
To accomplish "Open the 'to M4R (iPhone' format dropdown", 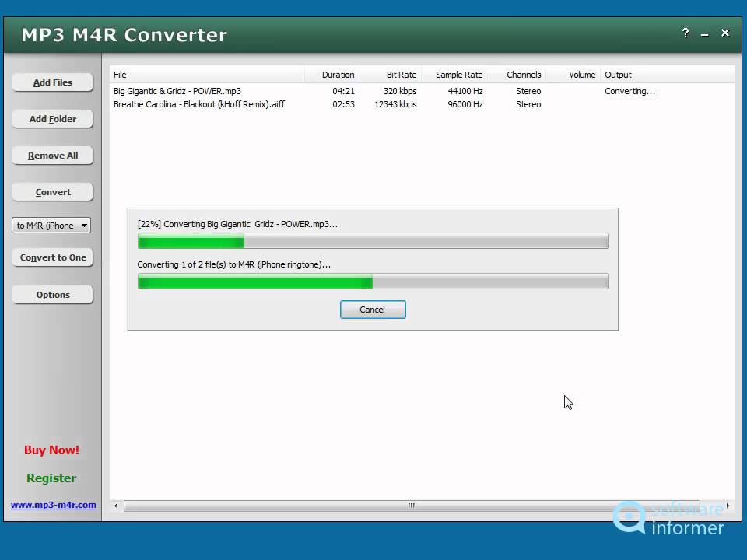I will pyautogui.click(x=51, y=226).
